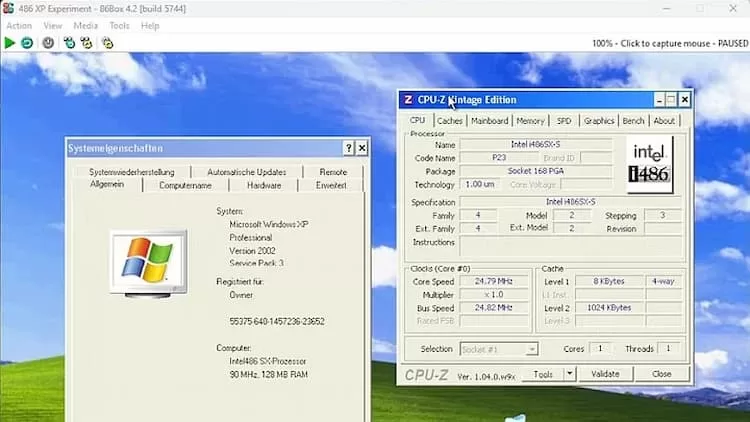Select the CPU tab in CPU-Z
The image size is (750, 422).
(x=417, y=120)
